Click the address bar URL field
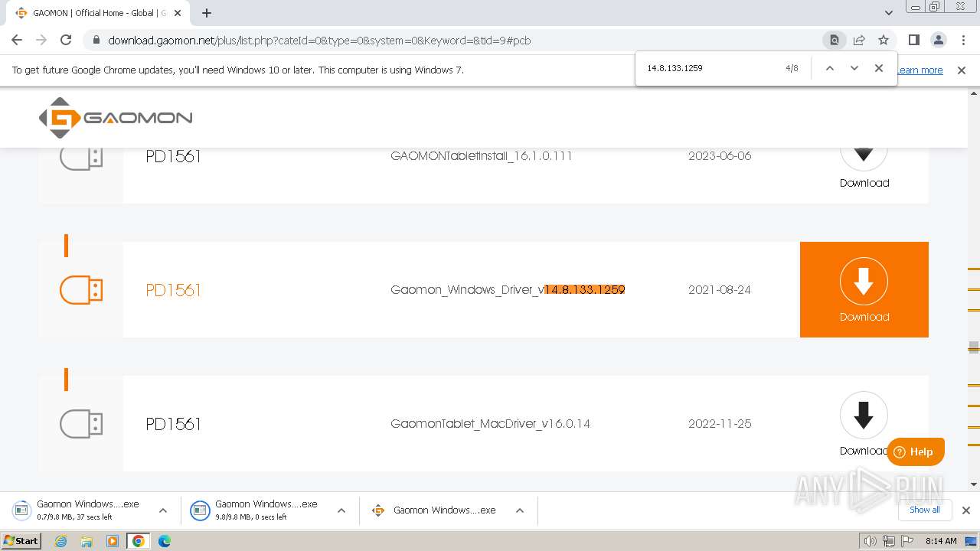Image resolution: width=980 pixels, height=551 pixels. (x=459, y=41)
